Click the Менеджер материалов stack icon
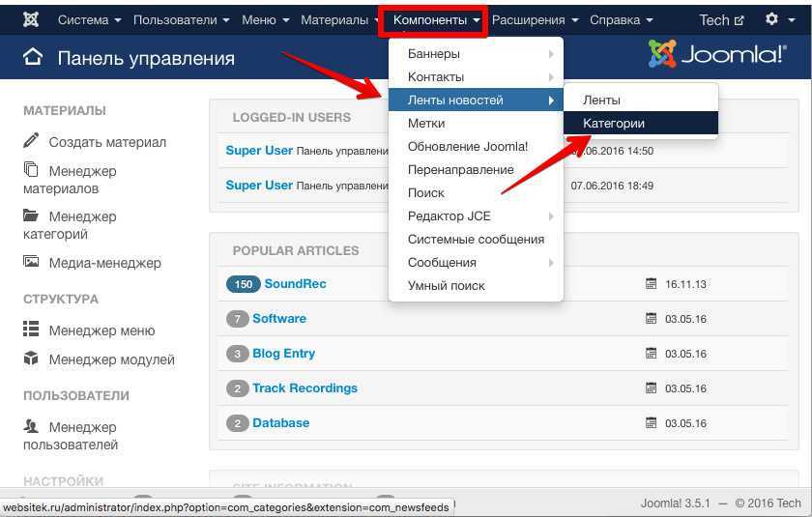This screenshot has width=812, height=517. 32,170
